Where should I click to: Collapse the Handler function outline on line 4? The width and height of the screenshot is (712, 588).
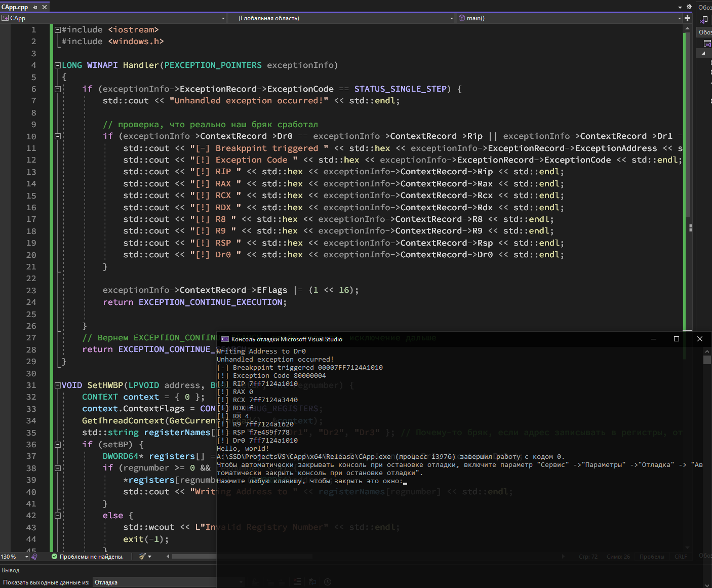[x=58, y=65]
